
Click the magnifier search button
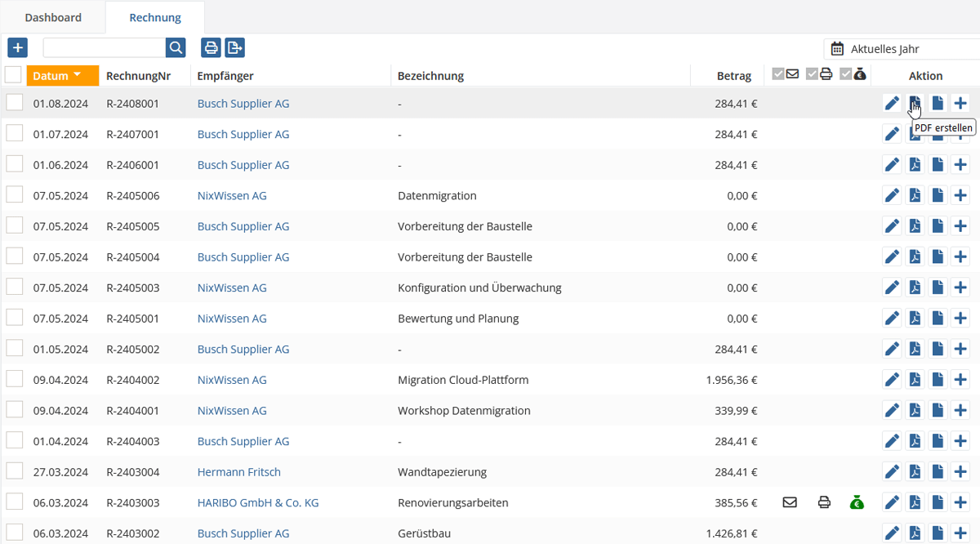(176, 47)
